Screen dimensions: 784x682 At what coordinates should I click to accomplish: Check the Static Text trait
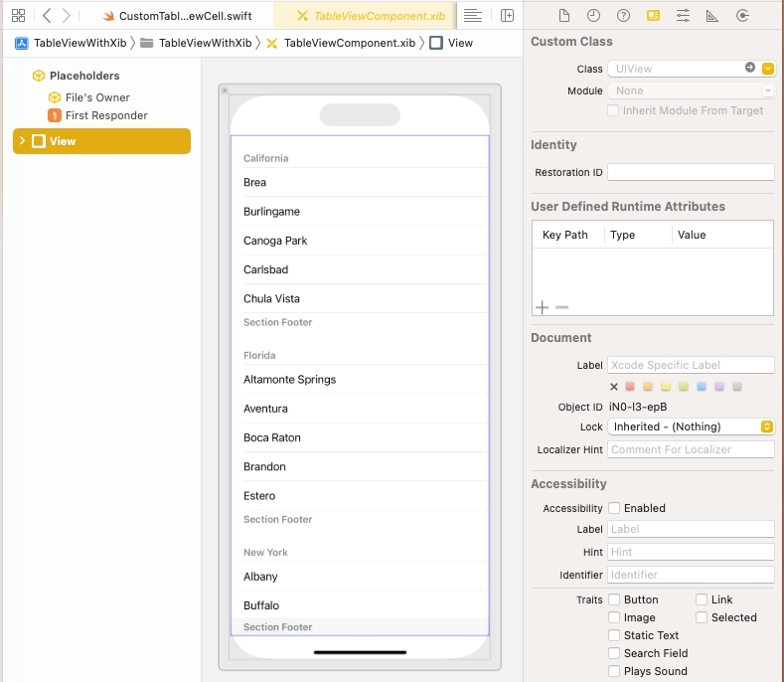614,635
